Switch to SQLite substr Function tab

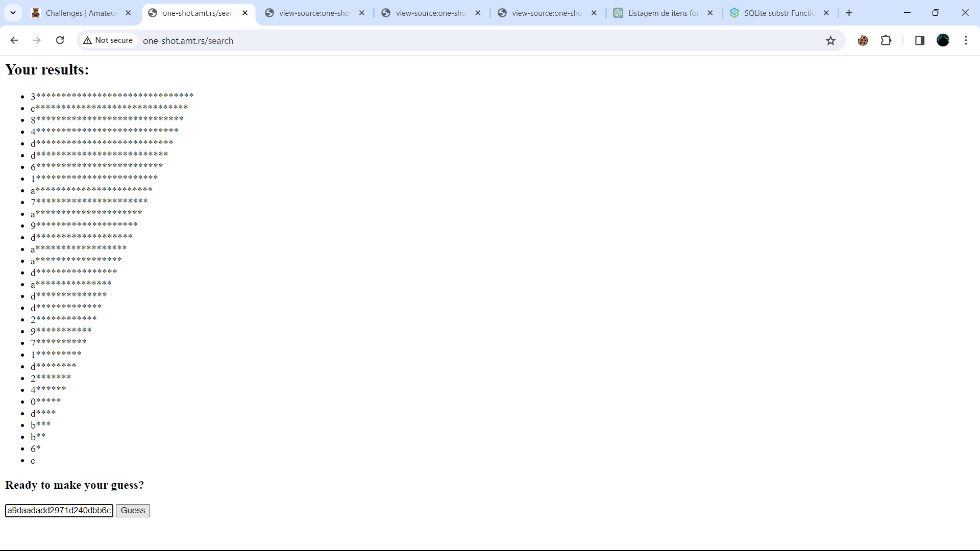coord(778,13)
